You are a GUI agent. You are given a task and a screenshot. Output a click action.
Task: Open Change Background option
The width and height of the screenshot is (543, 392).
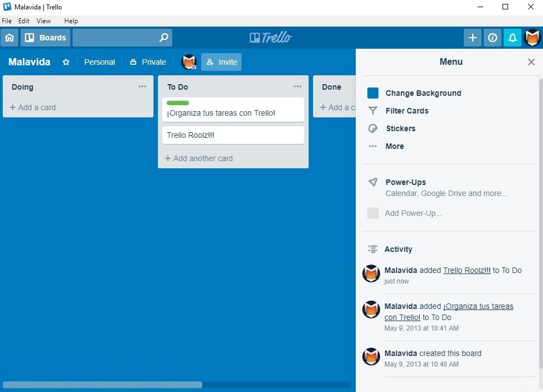point(423,93)
